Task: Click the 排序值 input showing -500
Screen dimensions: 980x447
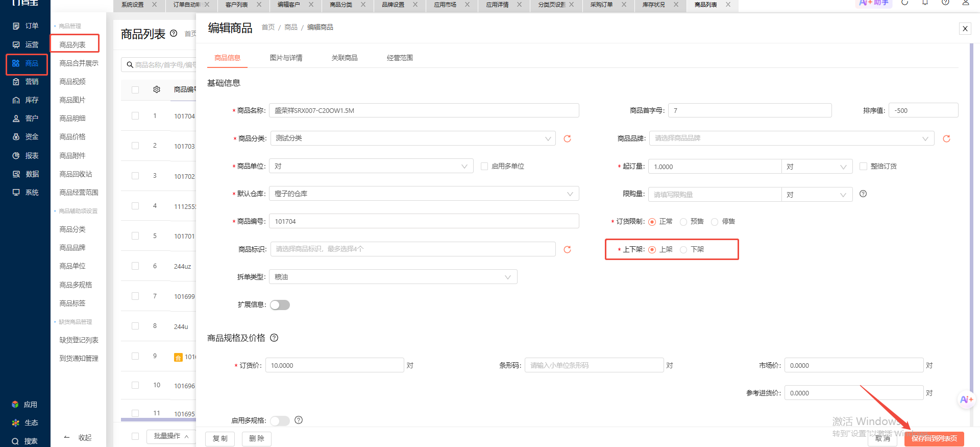Action: click(x=923, y=110)
